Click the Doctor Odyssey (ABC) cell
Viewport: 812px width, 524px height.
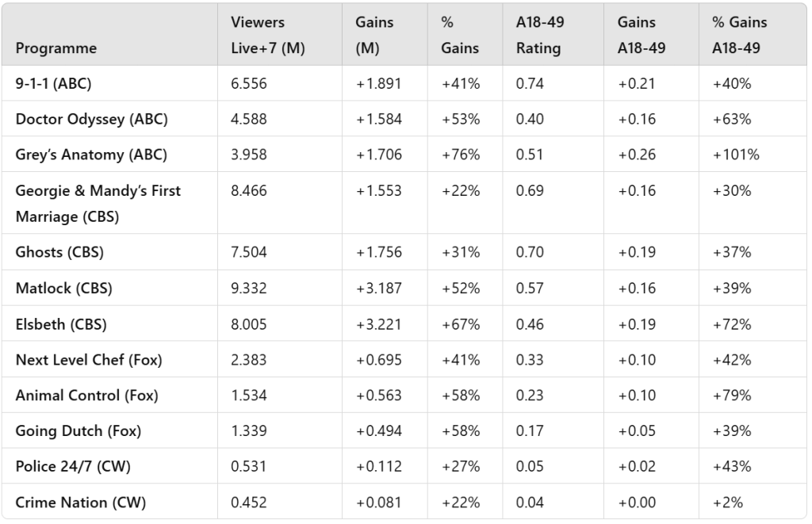[x=91, y=119]
